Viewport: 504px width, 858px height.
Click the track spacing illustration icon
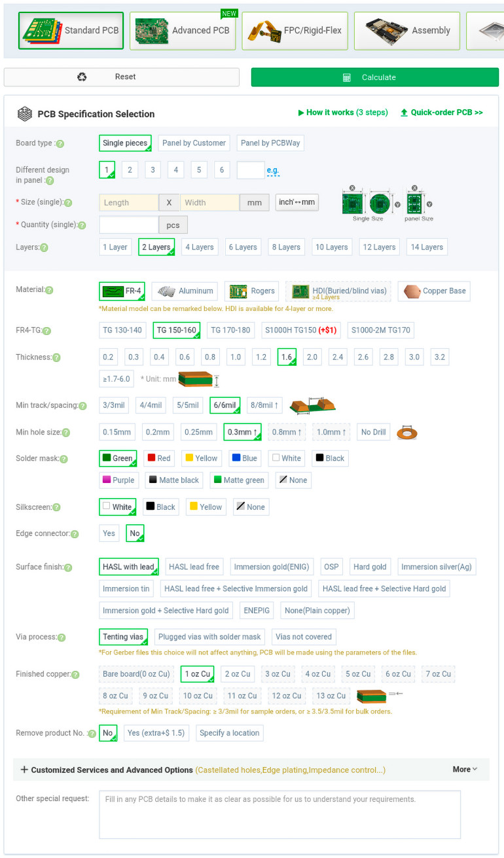(x=313, y=405)
